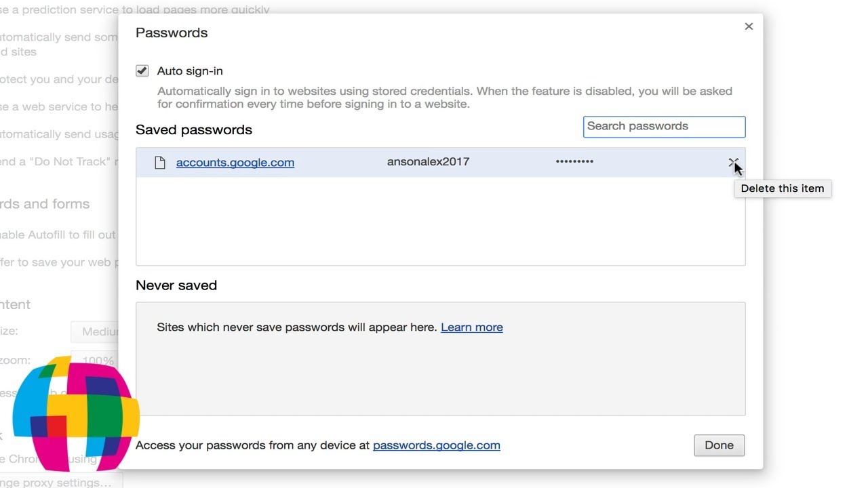Visit the passwords.google.com link
Image resolution: width=868 pixels, height=488 pixels.
click(437, 445)
